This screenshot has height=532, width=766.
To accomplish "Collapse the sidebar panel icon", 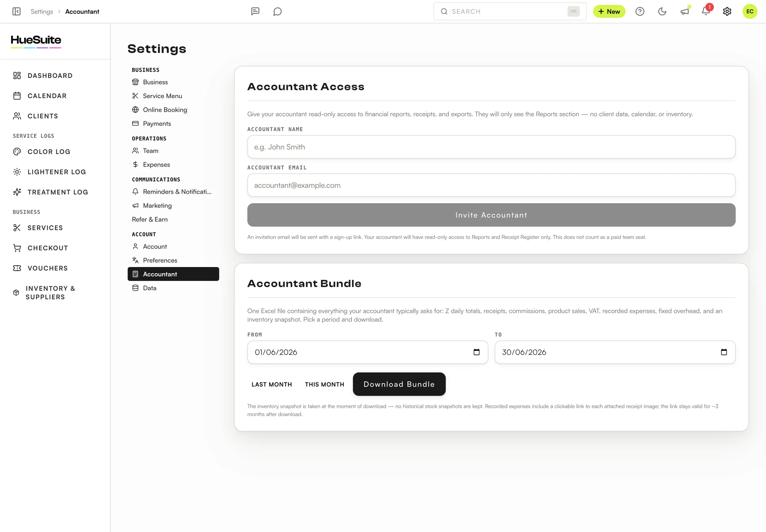I will 16,11.
